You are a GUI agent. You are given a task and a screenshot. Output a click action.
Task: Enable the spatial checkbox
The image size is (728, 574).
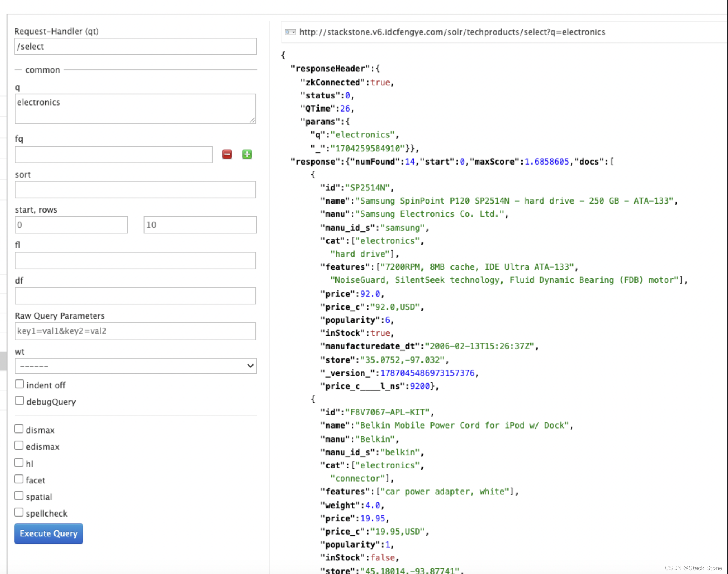19,496
